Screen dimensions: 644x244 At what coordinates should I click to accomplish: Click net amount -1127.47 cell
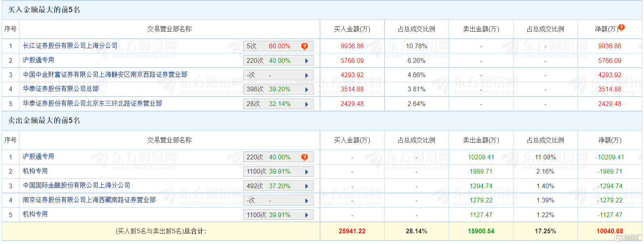(610, 215)
